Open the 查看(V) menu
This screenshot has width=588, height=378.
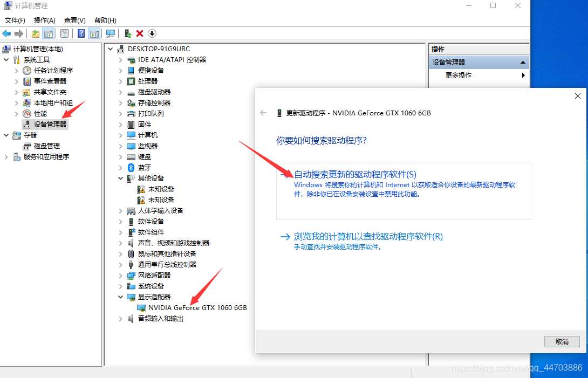tap(74, 20)
